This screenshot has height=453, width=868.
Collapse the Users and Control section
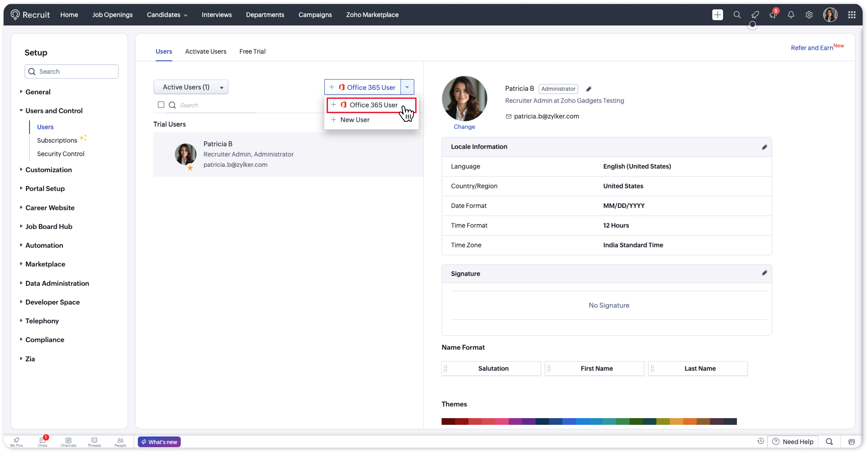tap(53, 110)
